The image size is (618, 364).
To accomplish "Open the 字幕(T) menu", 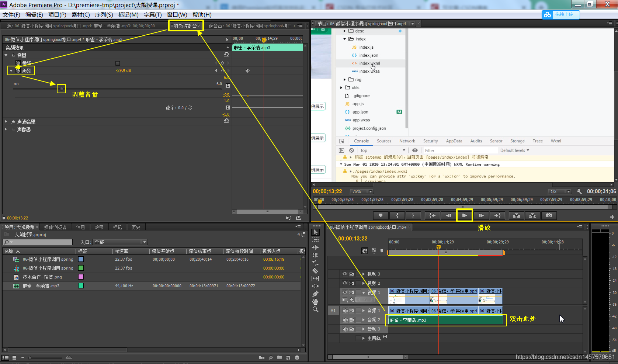I will [153, 14].
